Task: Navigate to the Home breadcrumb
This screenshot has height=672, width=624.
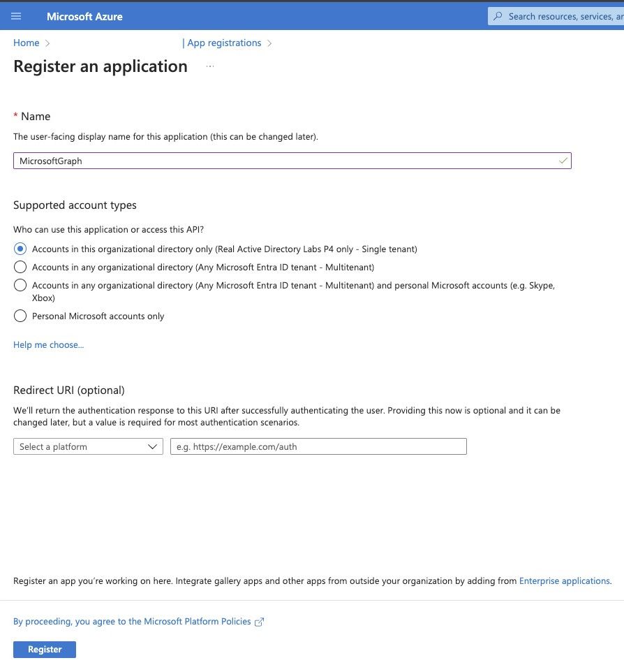Action: 26,43
